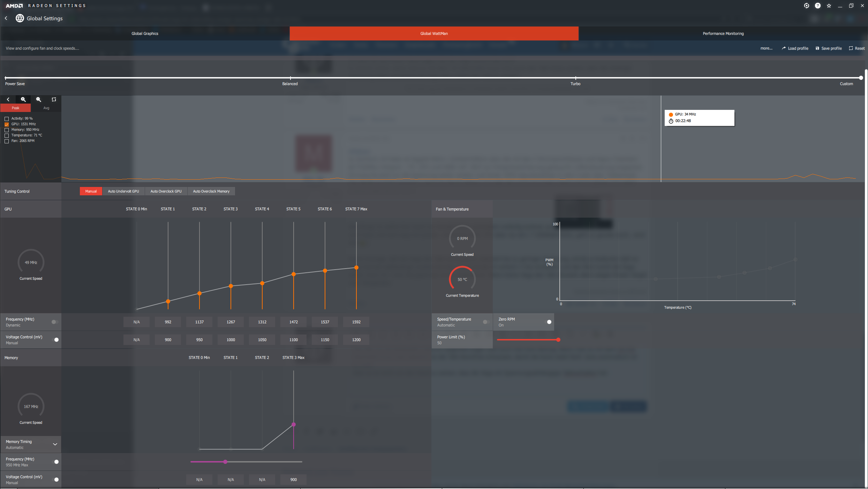Check the Temperature graph checkbox
Screen dimensions: 868x489
coord(7,135)
